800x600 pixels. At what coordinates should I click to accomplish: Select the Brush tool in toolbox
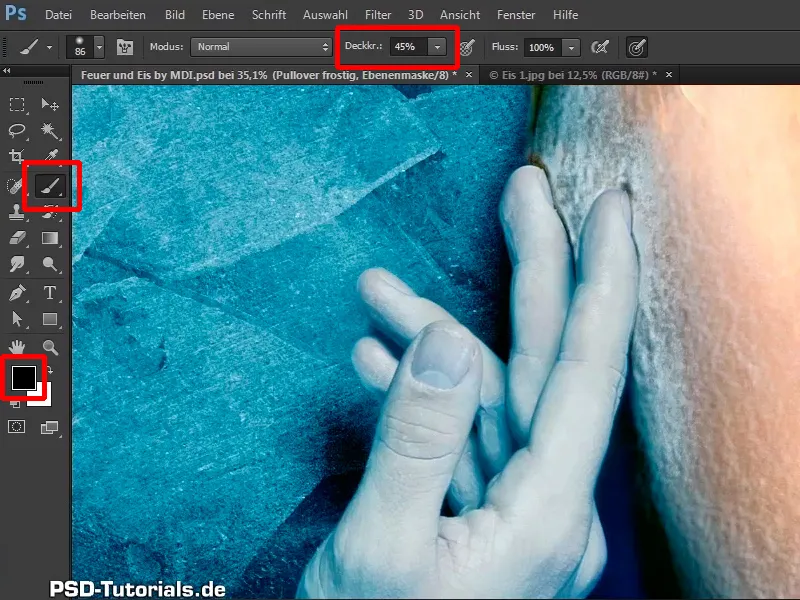click(x=50, y=186)
